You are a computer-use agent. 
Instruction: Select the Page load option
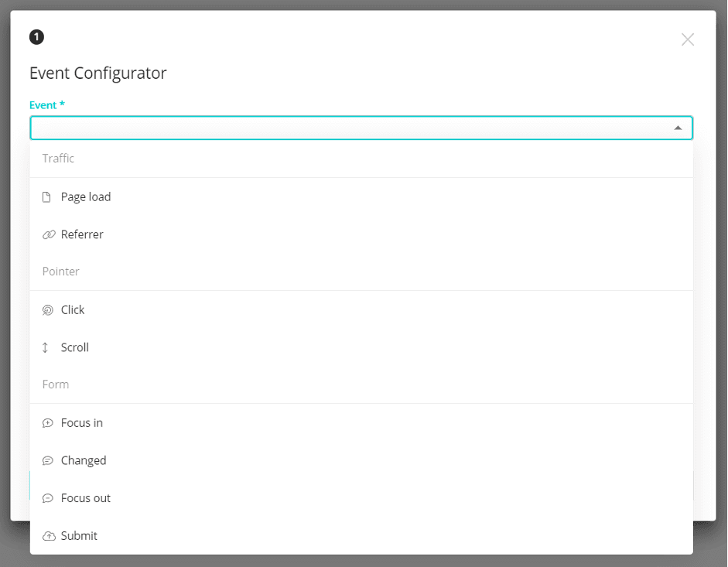(361, 197)
